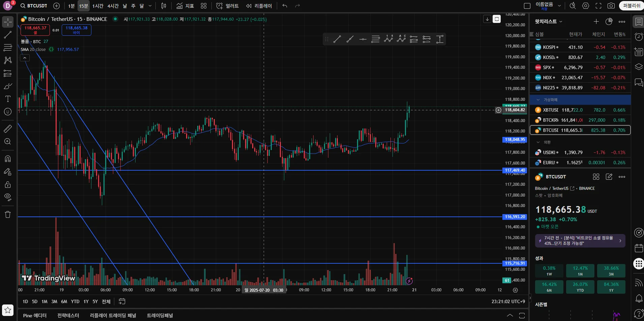The height and width of the screenshot is (321, 644).
Task: Take a chart snapshot with camera icon
Action: tap(611, 6)
